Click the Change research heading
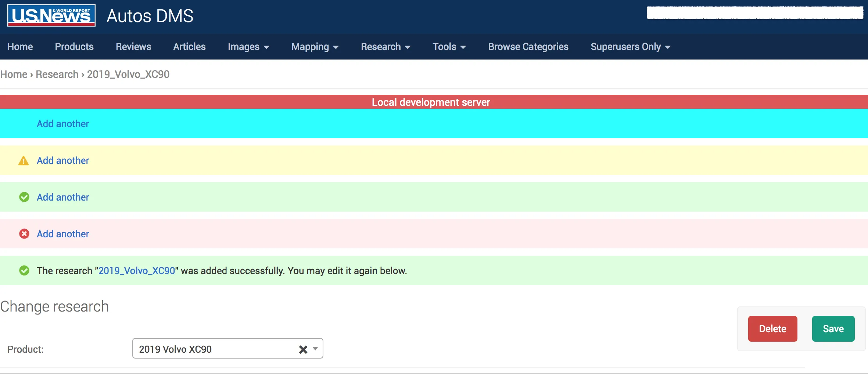Image resolution: width=868 pixels, height=374 pixels. [x=54, y=306]
